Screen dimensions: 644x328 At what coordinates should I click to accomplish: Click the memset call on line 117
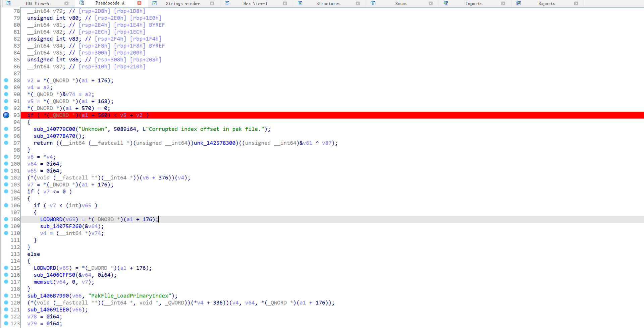click(43, 282)
